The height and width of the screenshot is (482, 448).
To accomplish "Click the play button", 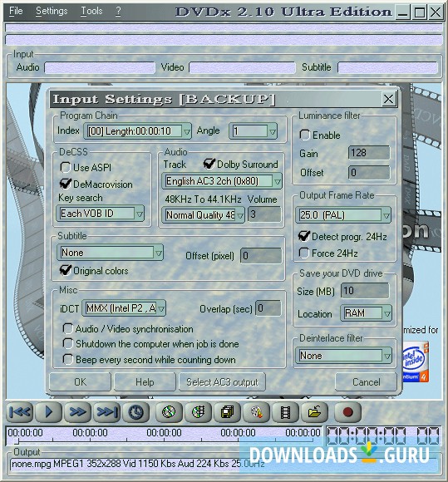I will pos(49,412).
